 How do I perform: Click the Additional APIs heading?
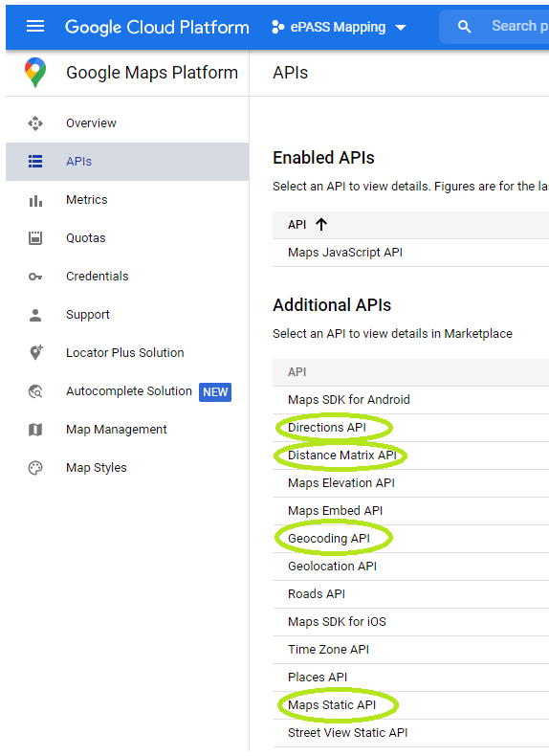tap(332, 305)
